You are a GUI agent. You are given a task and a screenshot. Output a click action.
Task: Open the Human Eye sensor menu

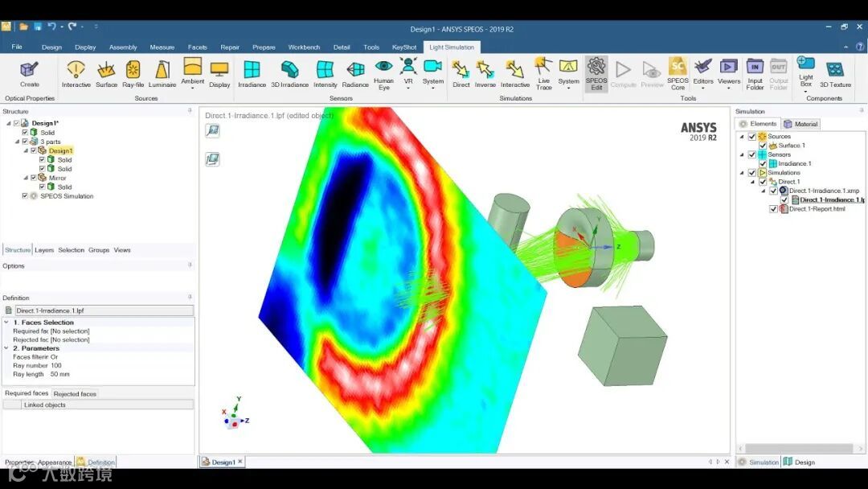coord(383,74)
